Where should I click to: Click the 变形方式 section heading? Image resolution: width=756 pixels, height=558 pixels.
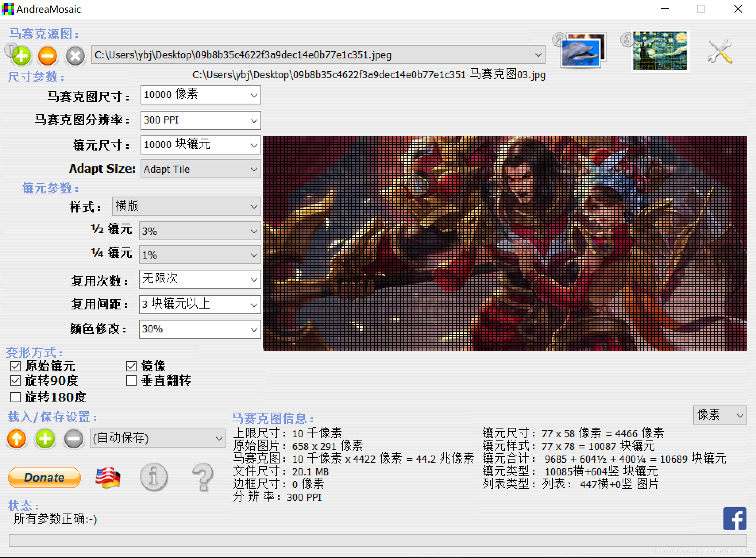35,352
